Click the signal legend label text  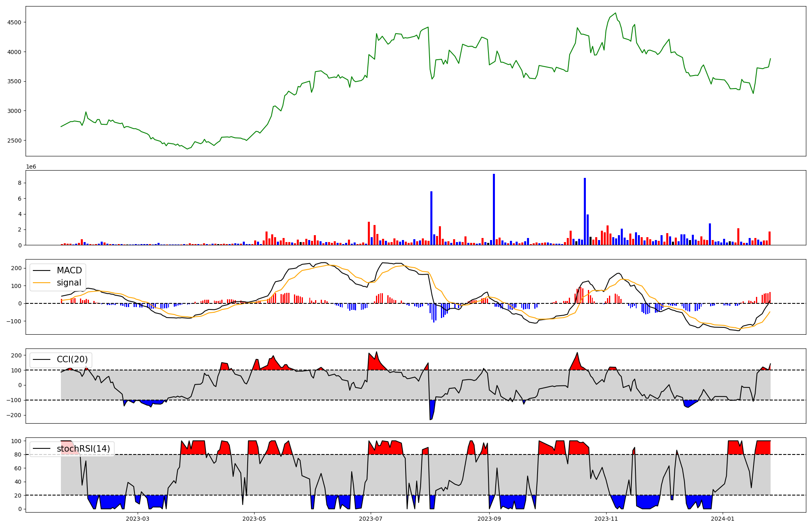click(69, 283)
